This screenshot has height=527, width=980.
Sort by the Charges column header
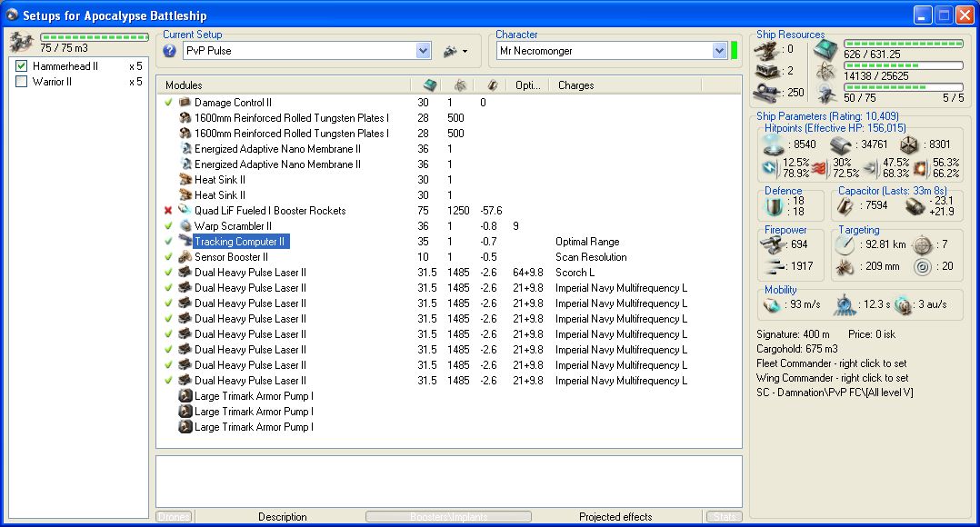[625, 85]
